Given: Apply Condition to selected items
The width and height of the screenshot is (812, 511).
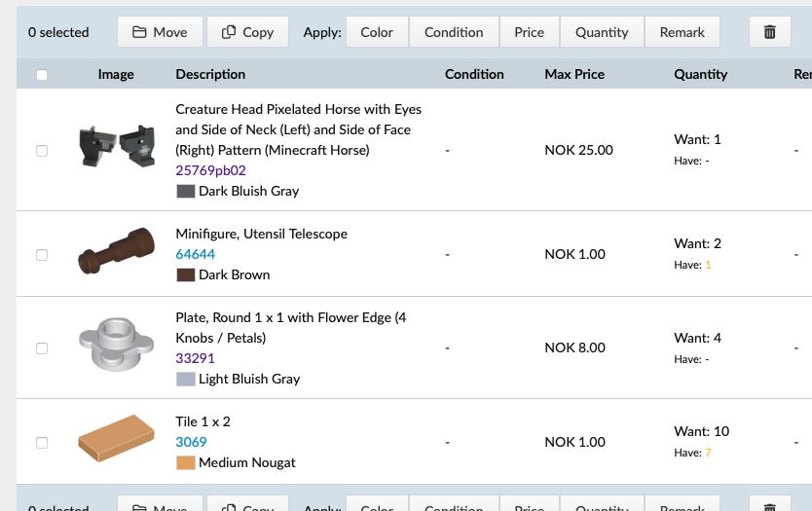Looking at the screenshot, I should pyautogui.click(x=454, y=32).
